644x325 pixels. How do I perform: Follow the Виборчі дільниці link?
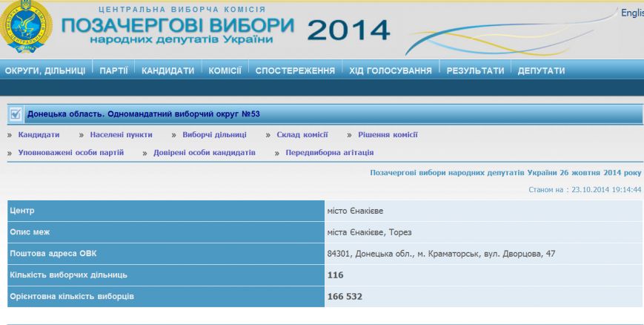tap(214, 135)
